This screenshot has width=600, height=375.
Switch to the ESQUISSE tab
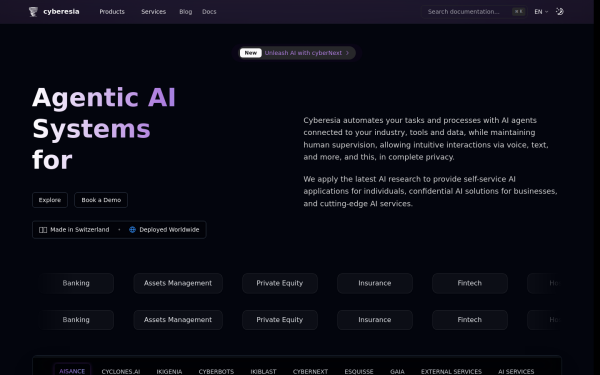(x=359, y=371)
